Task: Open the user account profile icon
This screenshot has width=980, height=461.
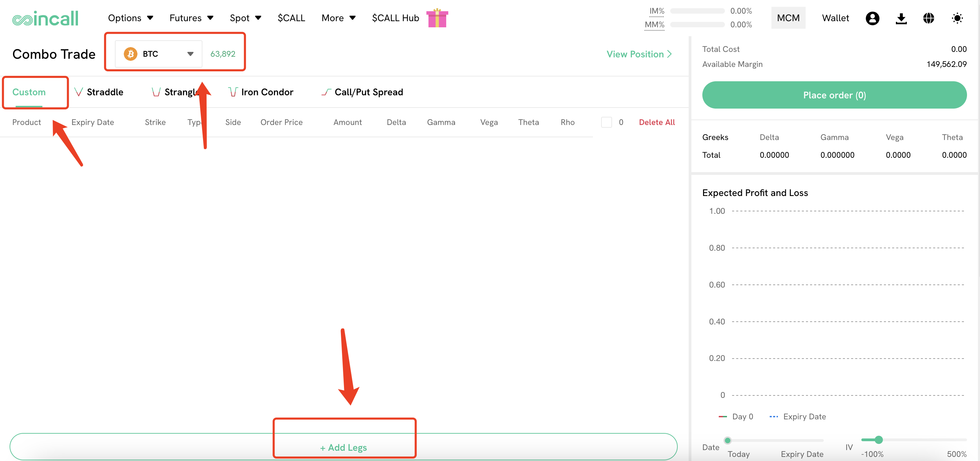Action: coord(872,18)
